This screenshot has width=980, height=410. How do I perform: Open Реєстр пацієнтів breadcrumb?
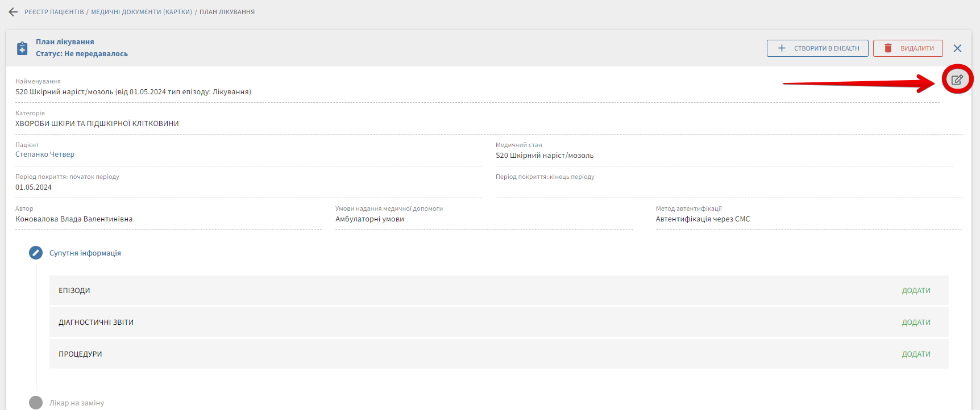(x=54, y=12)
